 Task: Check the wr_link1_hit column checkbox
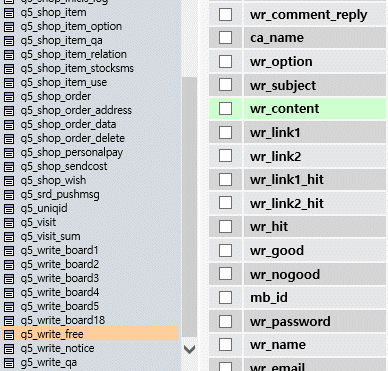[x=225, y=179]
